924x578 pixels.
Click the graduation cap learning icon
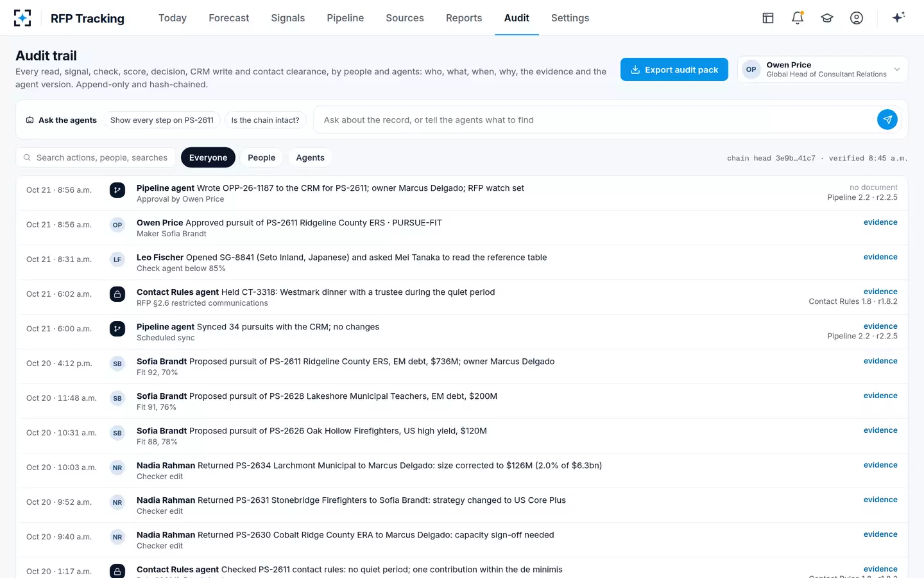(827, 18)
